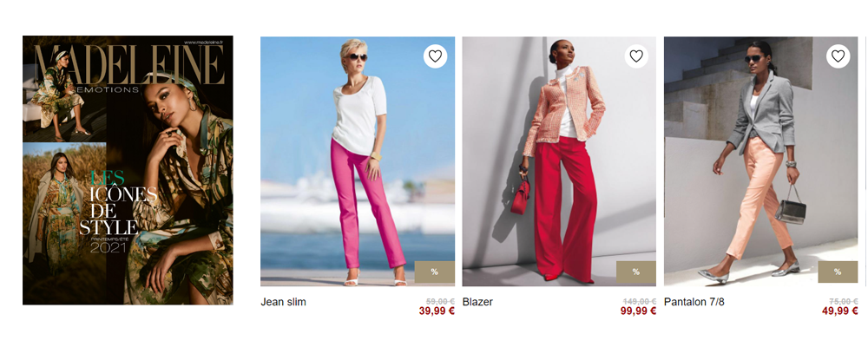
Task: Click the 99,99 € Blazer price
Action: (x=638, y=311)
